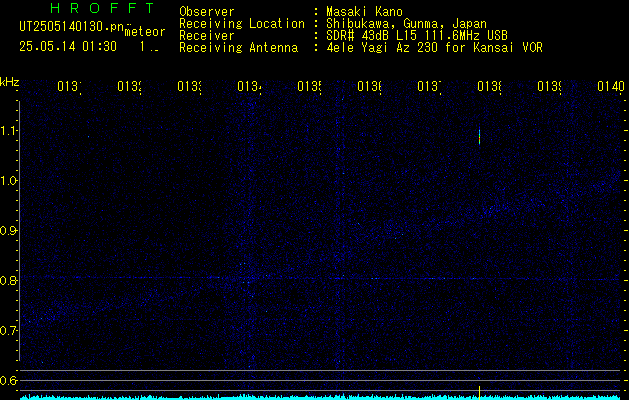The image size is (629, 400).
Task: Click the 0.9 frequency axis label
Action: pyautogui.click(x=8, y=231)
